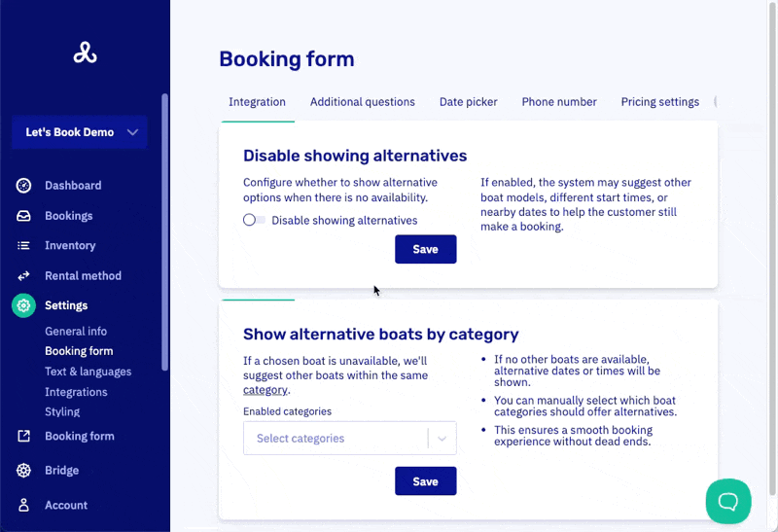
Task: Click the Rental method arrows icon
Action: pos(24,276)
